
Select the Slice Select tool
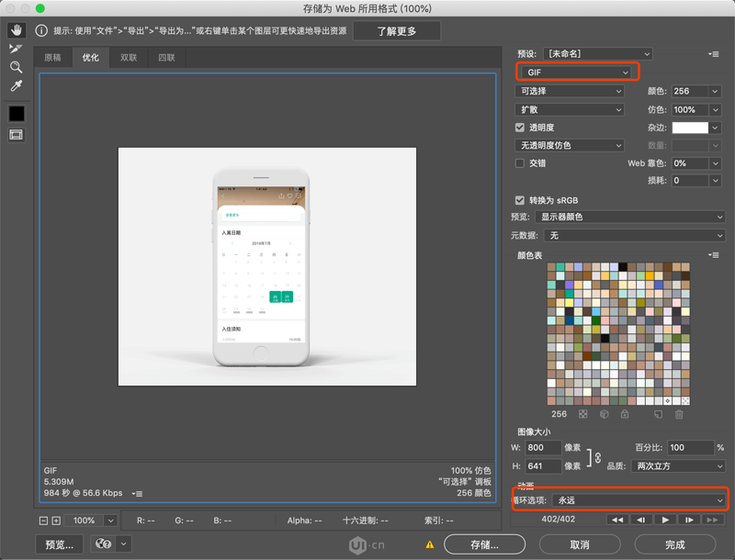[16, 50]
